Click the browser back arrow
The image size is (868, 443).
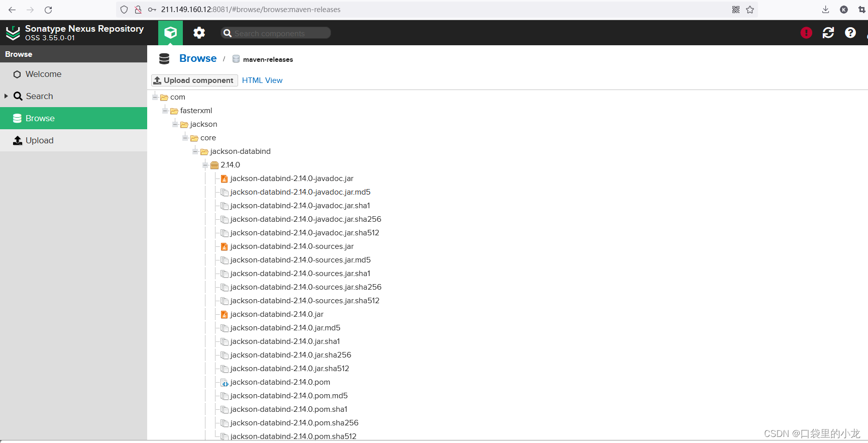pyautogui.click(x=12, y=10)
